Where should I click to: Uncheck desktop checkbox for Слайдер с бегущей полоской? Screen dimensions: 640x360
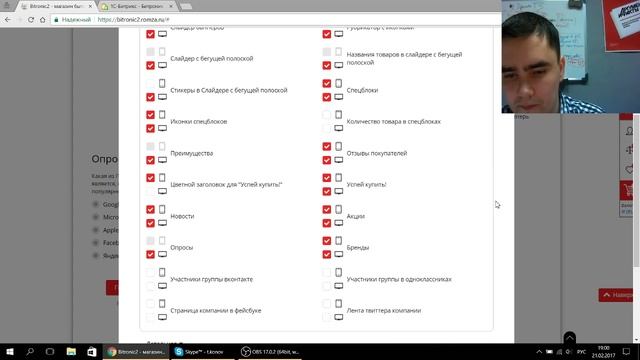click(150, 65)
